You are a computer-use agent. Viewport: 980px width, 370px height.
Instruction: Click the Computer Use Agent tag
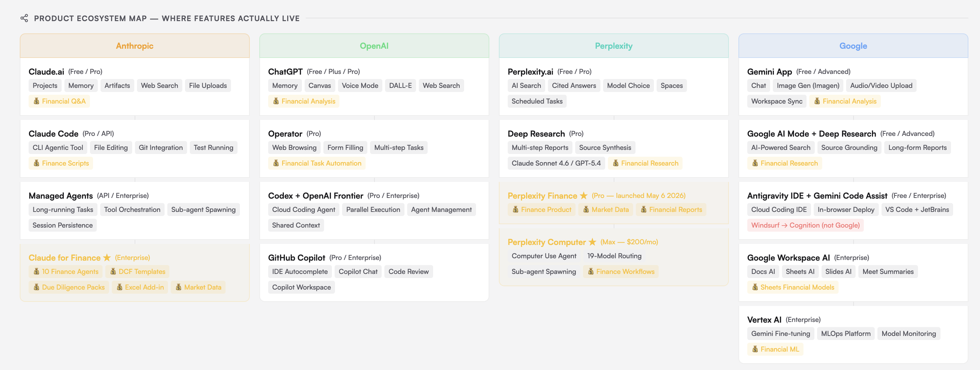click(544, 256)
